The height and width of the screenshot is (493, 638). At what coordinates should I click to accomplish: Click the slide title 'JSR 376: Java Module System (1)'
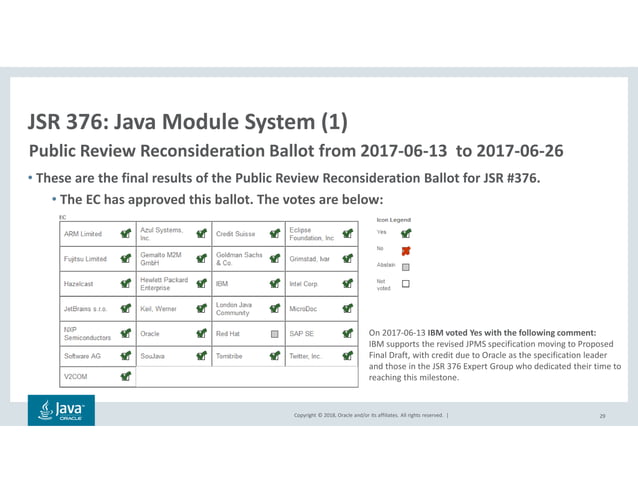[188, 122]
